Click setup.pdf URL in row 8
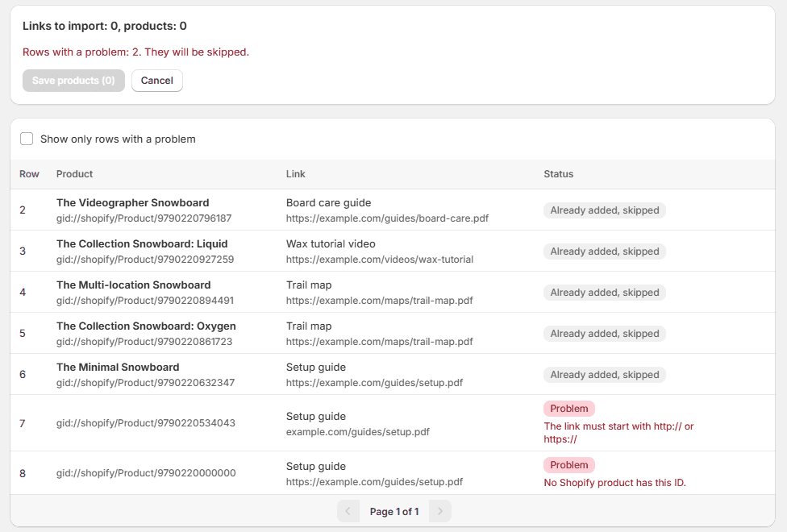Screen dimensions: 787x532 click(374, 482)
